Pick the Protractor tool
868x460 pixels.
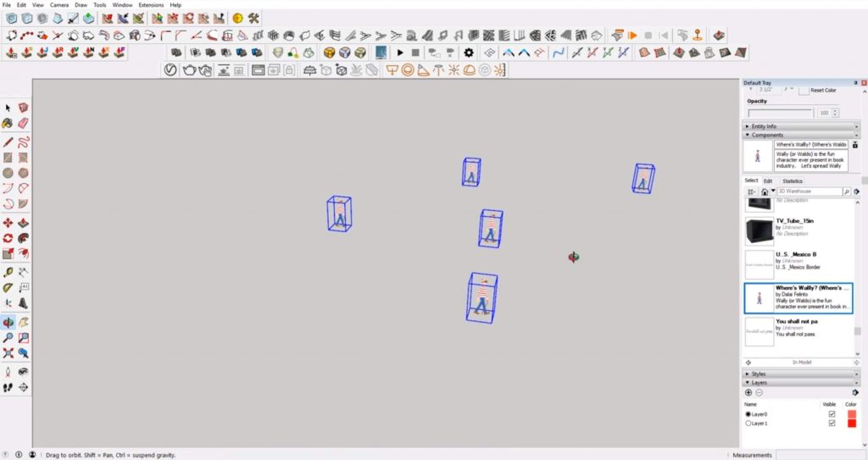coord(8,288)
